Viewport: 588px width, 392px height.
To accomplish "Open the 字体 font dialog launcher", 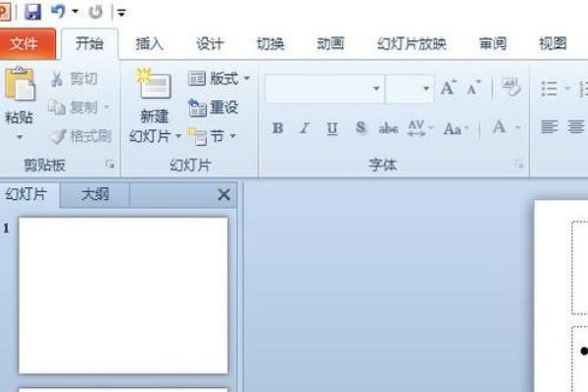I will [519, 164].
